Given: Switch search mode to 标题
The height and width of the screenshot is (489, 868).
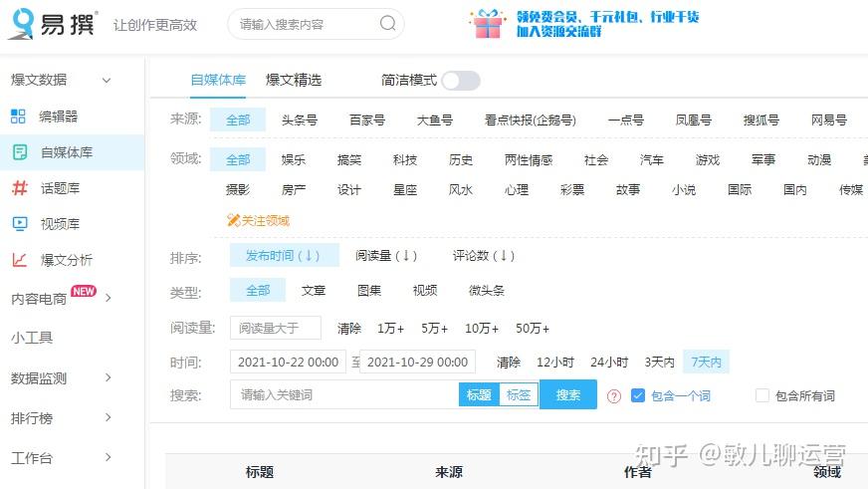Looking at the screenshot, I should point(479,394).
